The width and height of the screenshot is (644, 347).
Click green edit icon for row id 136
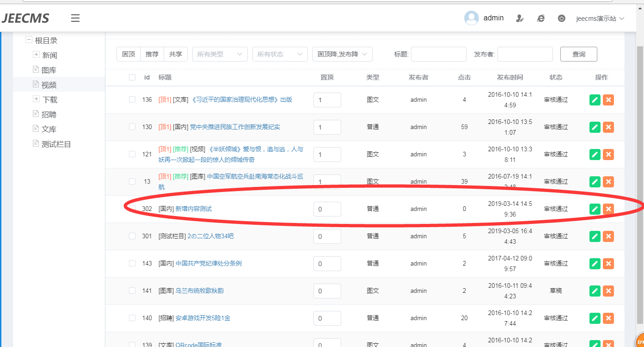595,100
